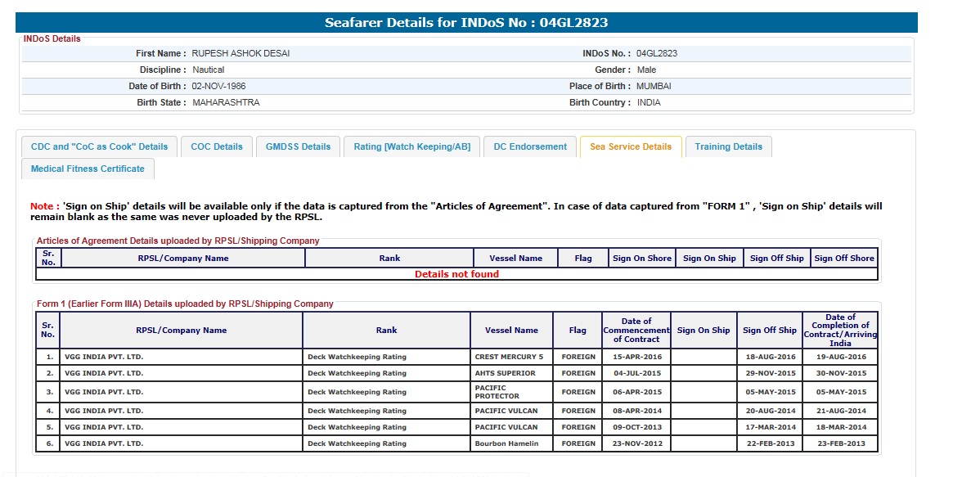The width and height of the screenshot is (980, 477).
Task: Click the Vessel Name header in Form 1 table
Action: (511, 331)
